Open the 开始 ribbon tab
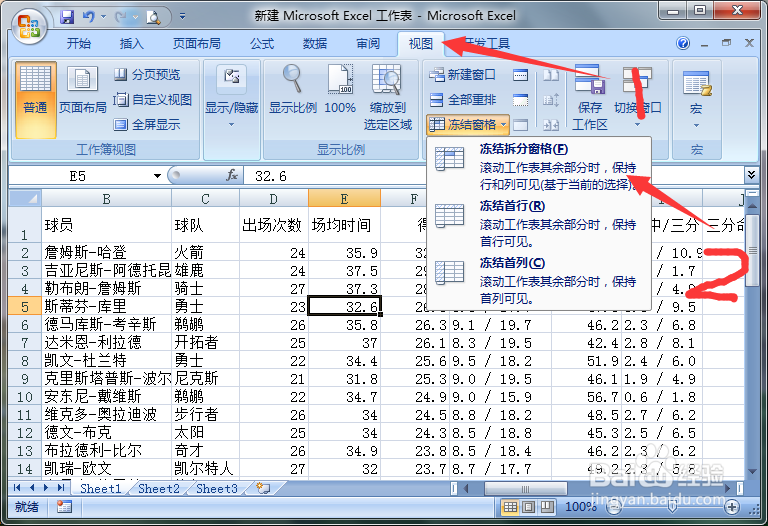The width and height of the screenshot is (768, 526). (x=78, y=44)
